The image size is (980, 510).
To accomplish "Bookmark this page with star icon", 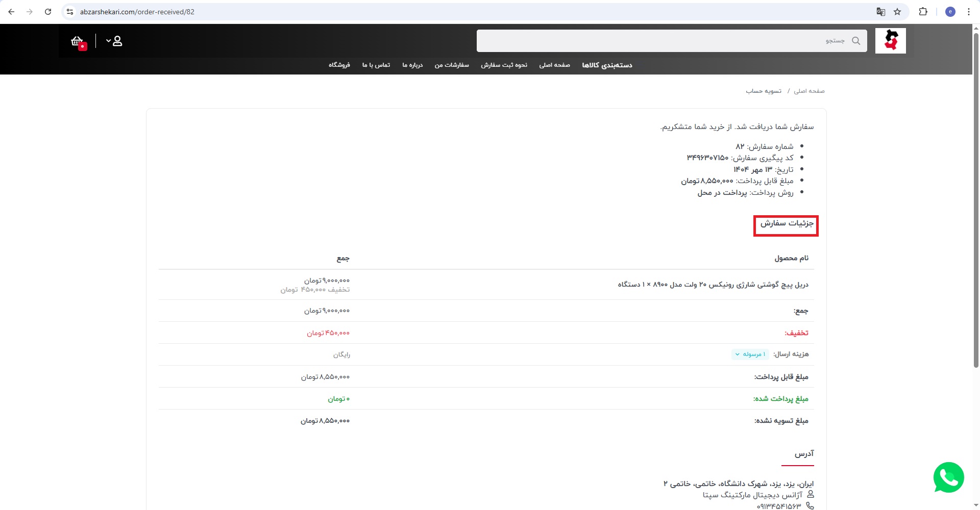I will [897, 12].
